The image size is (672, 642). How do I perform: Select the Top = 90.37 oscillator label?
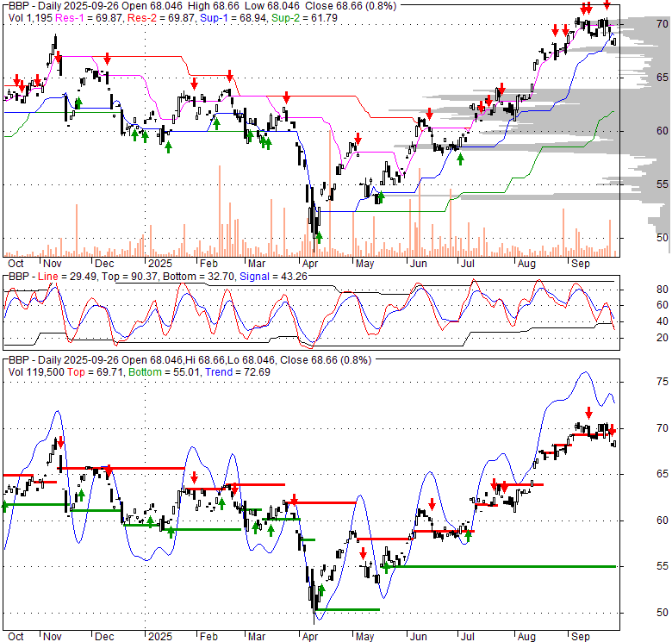coord(128,277)
